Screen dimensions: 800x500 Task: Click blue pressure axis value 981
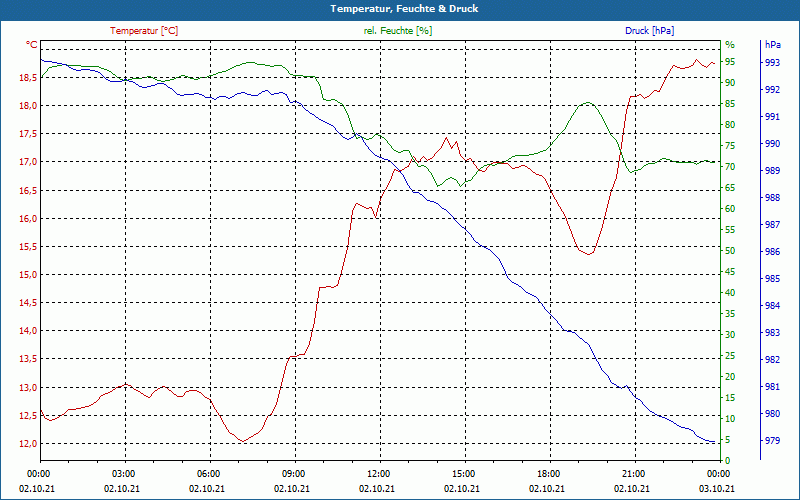[x=772, y=387]
